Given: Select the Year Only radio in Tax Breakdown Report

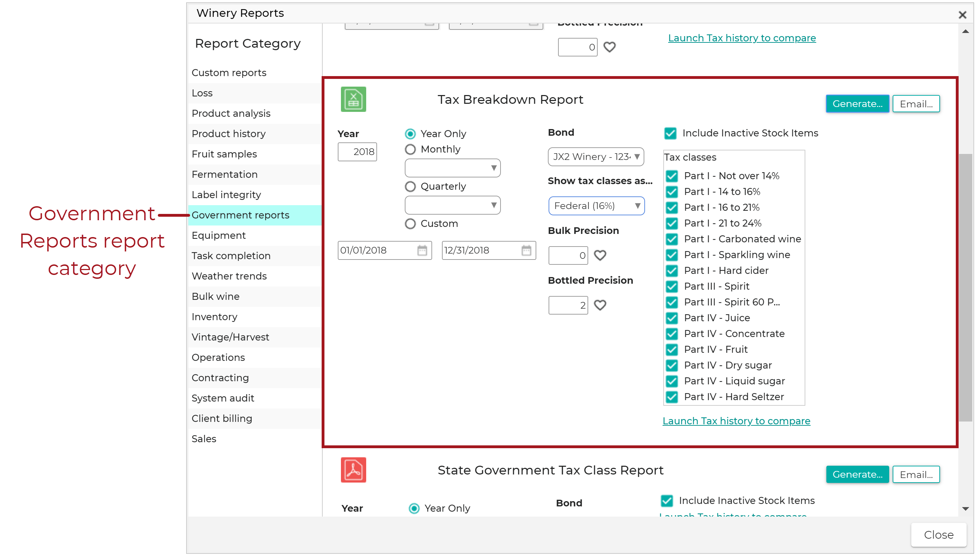Looking at the screenshot, I should coord(410,134).
